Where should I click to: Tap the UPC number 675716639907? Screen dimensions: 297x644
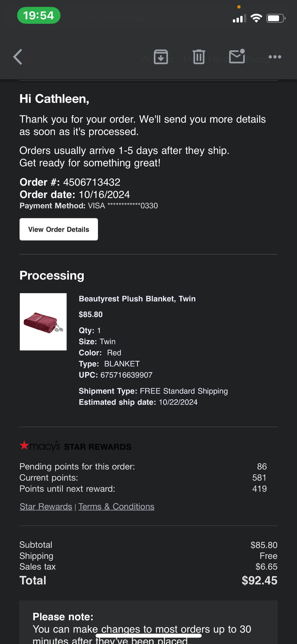(x=126, y=375)
